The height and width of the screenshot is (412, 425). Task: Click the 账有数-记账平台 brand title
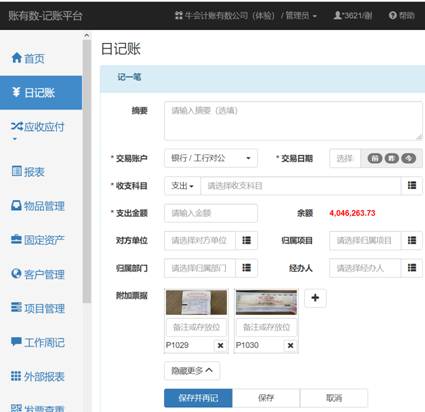(45, 15)
